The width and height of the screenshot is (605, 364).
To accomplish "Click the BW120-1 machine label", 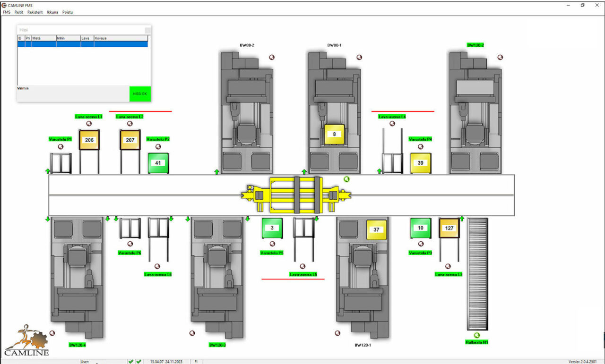I will point(363,345).
